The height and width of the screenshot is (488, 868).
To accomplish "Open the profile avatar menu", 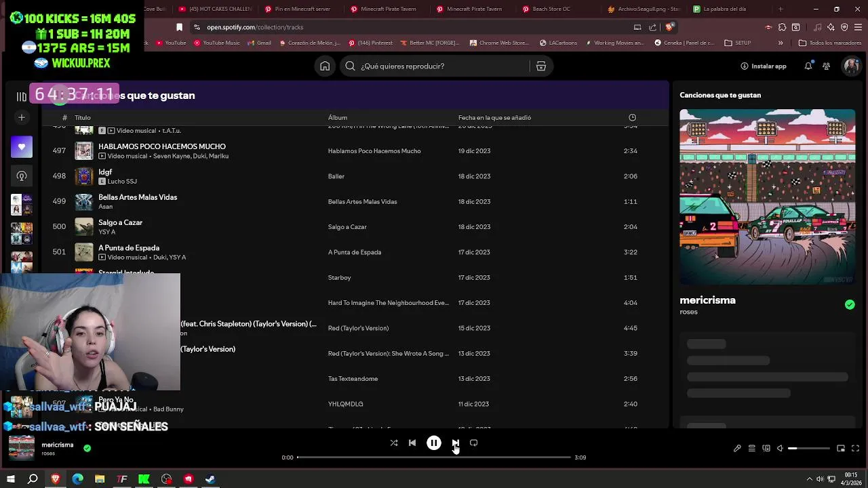I will [x=851, y=66].
